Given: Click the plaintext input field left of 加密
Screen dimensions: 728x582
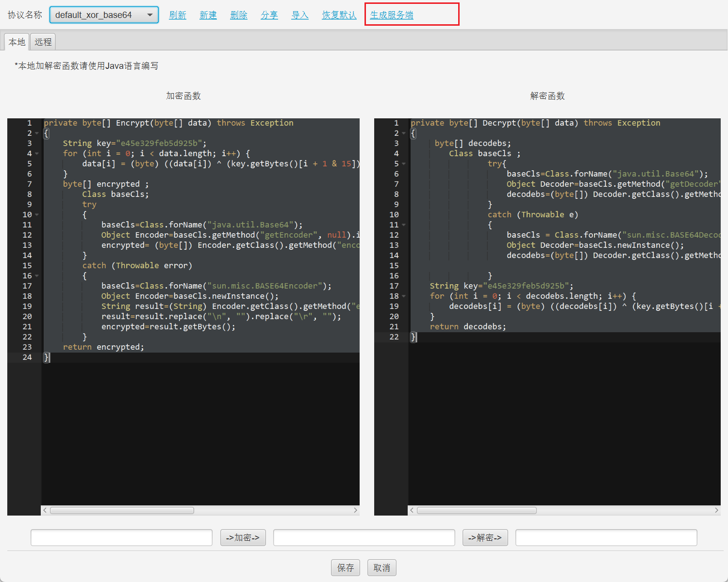Looking at the screenshot, I should tap(121, 537).
